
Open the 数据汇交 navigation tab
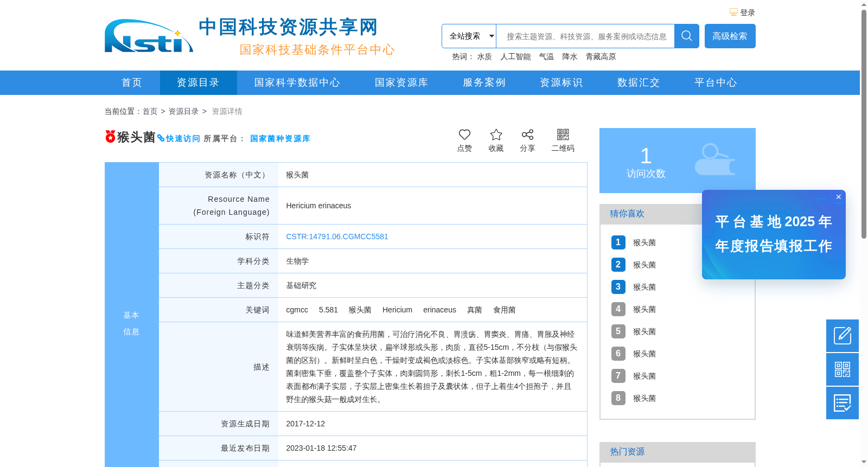point(639,82)
